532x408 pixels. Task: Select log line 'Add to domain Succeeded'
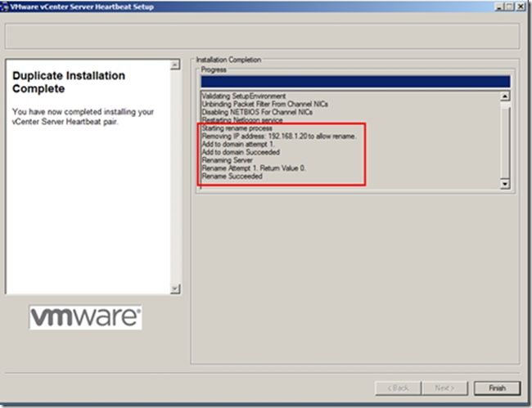241,152
